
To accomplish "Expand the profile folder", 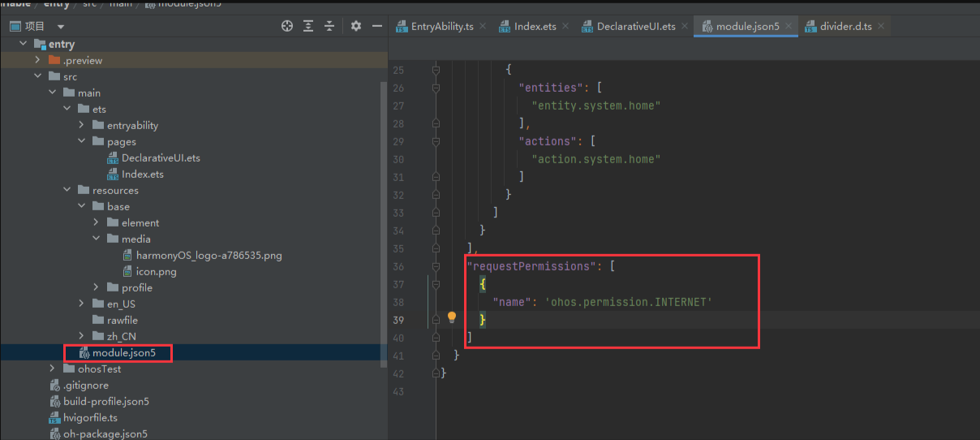I will point(96,287).
